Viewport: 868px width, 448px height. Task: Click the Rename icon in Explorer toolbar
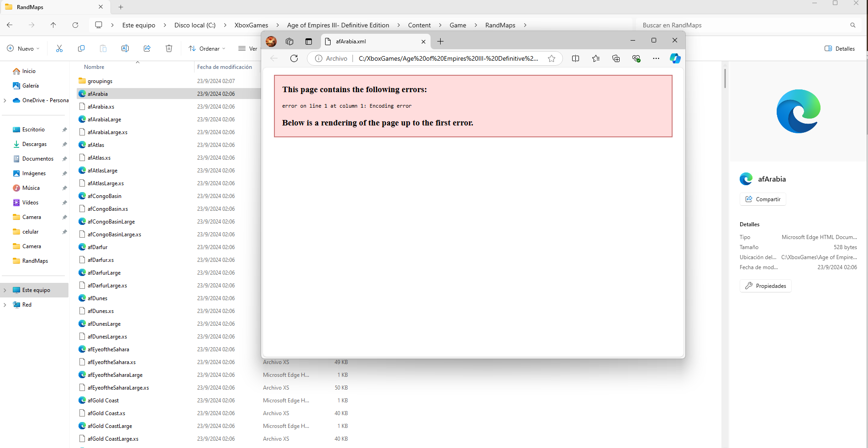click(125, 48)
